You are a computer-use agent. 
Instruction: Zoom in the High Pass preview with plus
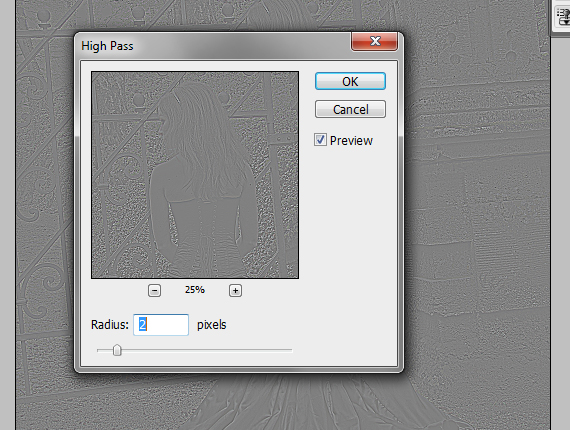pyautogui.click(x=236, y=290)
